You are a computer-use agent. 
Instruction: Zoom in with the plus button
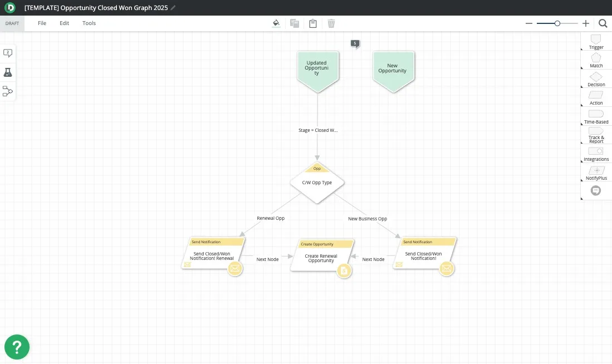pos(586,23)
